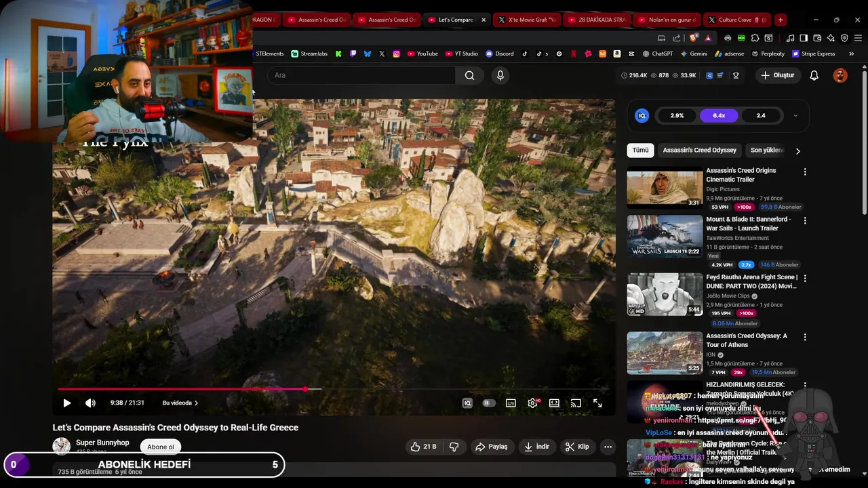Seek on the red video progress bar

click(182, 389)
